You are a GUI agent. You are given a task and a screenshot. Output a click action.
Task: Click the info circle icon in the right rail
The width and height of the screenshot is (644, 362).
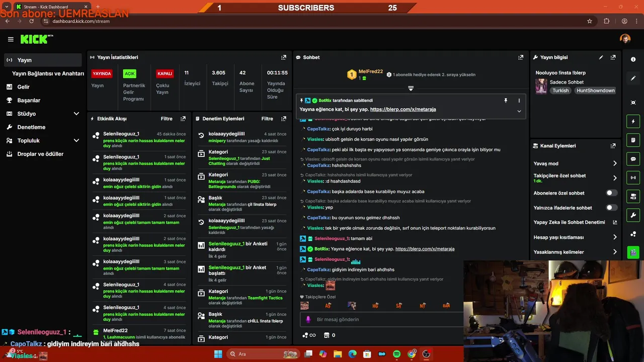click(633, 59)
